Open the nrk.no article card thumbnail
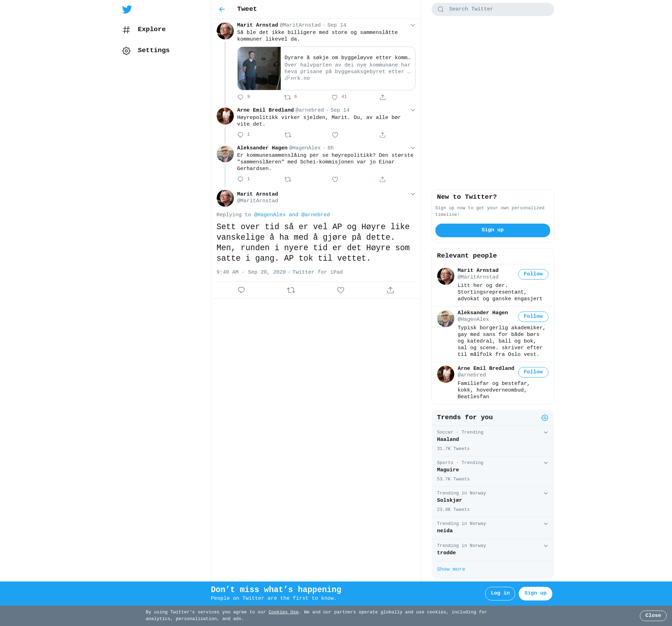 point(259,69)
